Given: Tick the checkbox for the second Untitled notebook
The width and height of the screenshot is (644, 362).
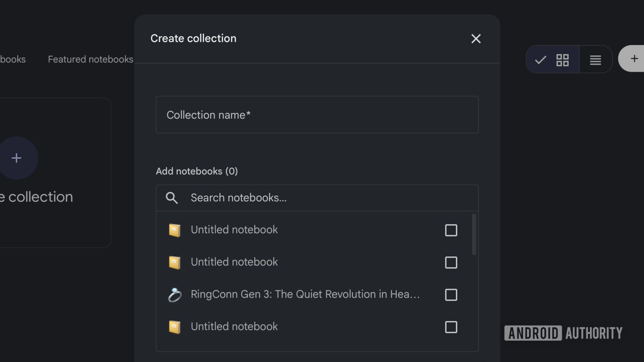Looking at the screenshot, I should (451, 263).
